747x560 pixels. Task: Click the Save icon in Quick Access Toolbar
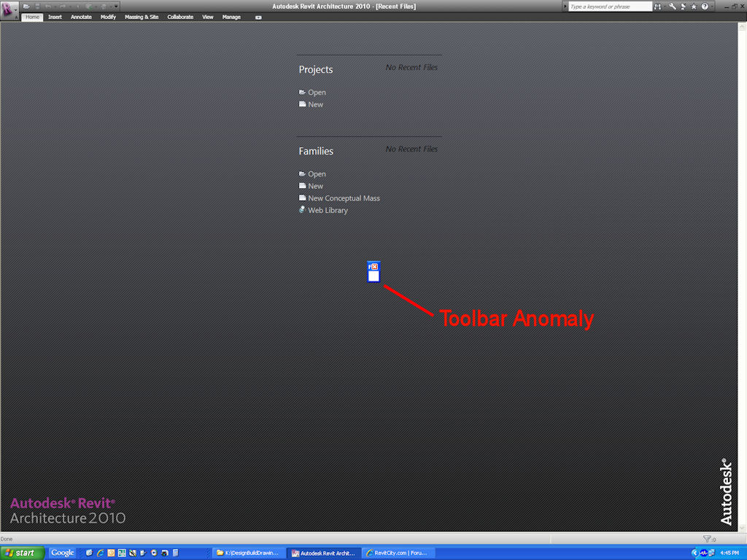(37, 7)
